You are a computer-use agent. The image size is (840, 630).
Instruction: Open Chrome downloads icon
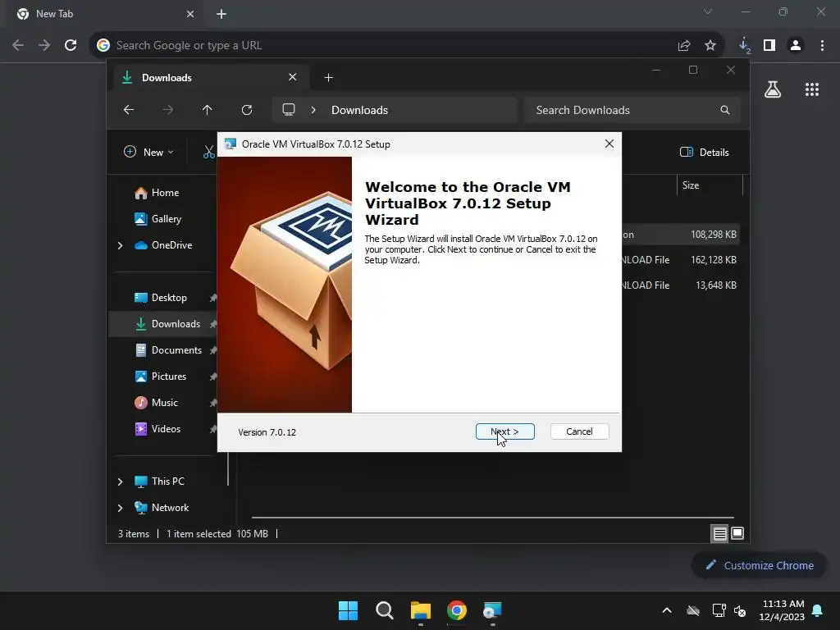click(743, 46)
